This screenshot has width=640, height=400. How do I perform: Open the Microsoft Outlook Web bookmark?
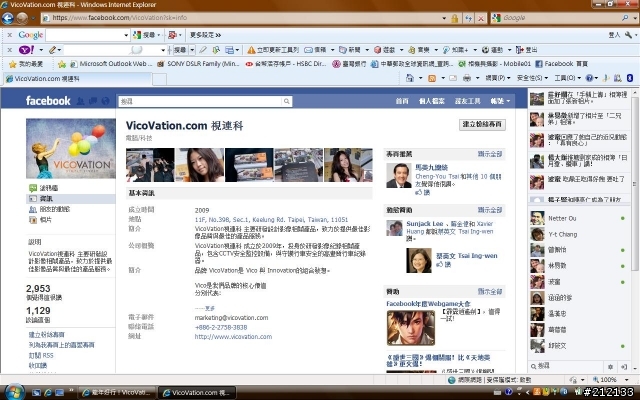(x=111, y=64)
